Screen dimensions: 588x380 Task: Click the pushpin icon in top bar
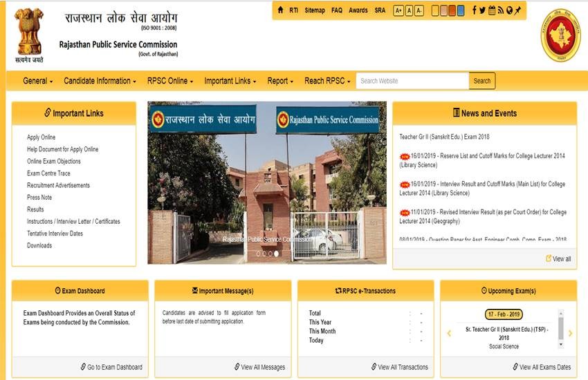[x=518, y=10]
